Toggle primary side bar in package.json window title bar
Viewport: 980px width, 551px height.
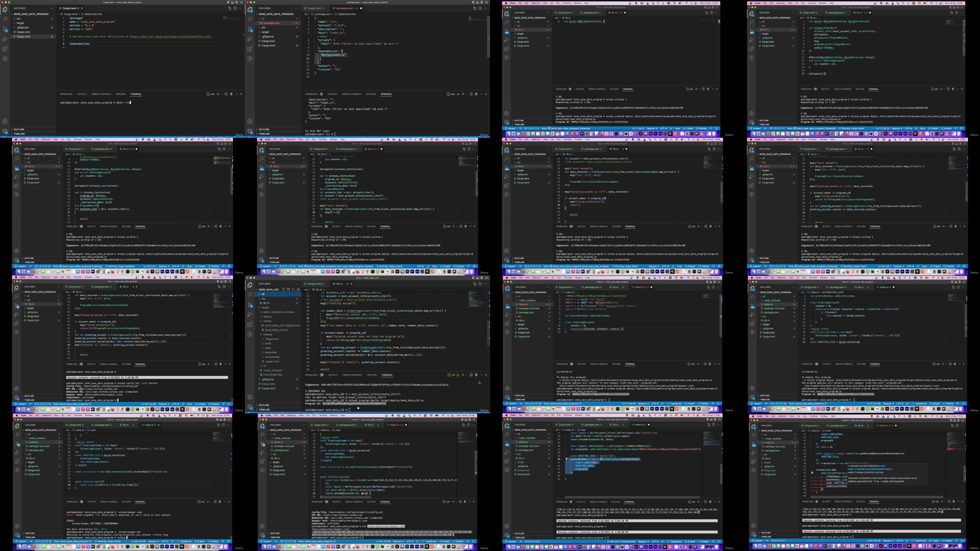click(x=474, y=2)
